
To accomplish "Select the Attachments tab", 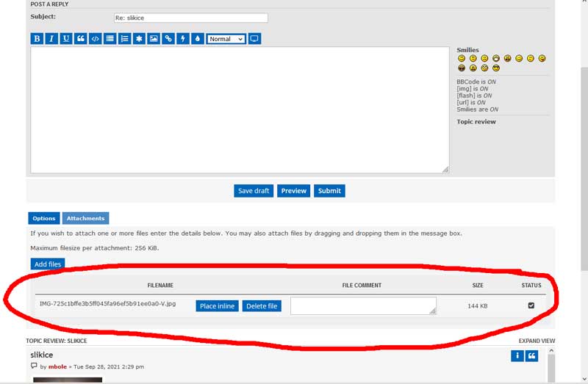I will click(x=85, y=218).
